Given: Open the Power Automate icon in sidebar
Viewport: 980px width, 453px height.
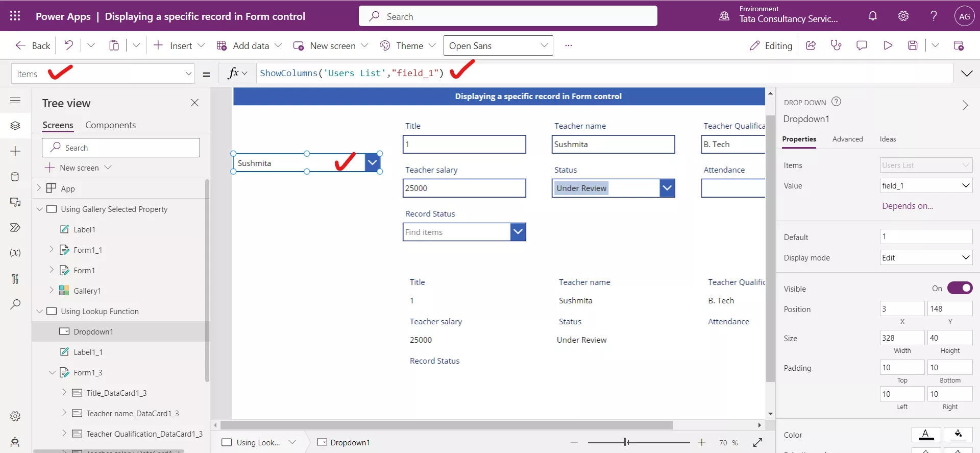Looking at the screenshot, I should click(x=15, y=227).
